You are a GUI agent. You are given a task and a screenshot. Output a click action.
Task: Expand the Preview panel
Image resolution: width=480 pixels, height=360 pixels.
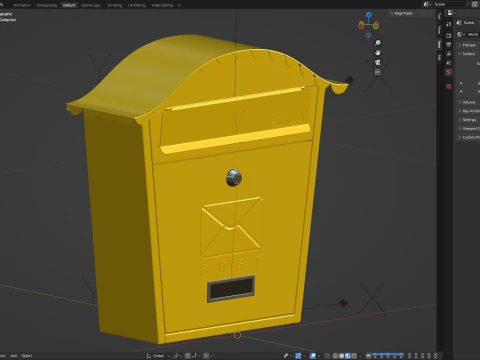pos(468,45)
